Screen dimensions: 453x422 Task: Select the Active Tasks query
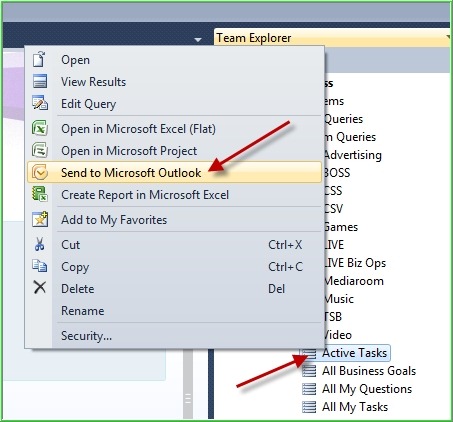pos(355,353)
